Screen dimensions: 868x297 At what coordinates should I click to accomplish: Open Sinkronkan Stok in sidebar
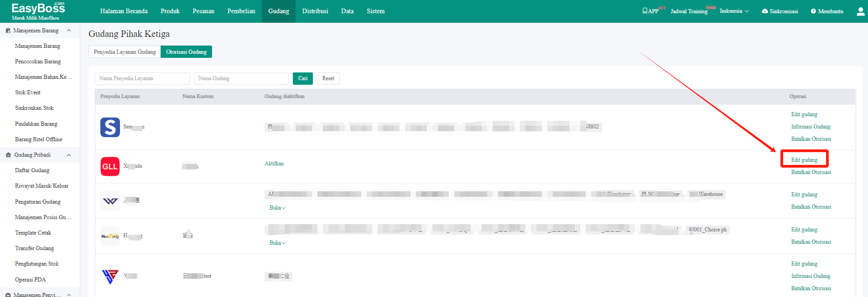click(x=34, y=108)
